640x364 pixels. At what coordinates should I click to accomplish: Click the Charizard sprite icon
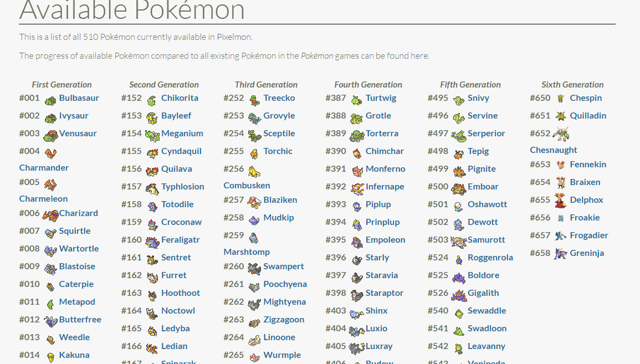(x=50, y=215)
